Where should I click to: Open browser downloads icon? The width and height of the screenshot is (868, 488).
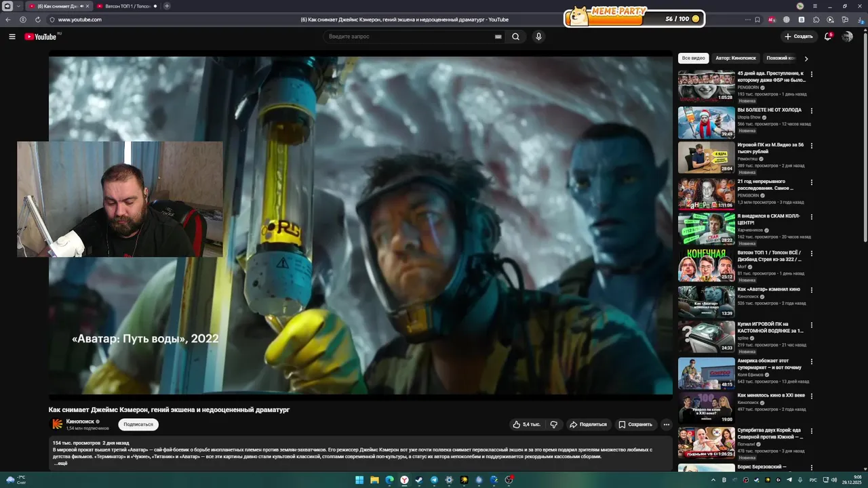(861, 20)
